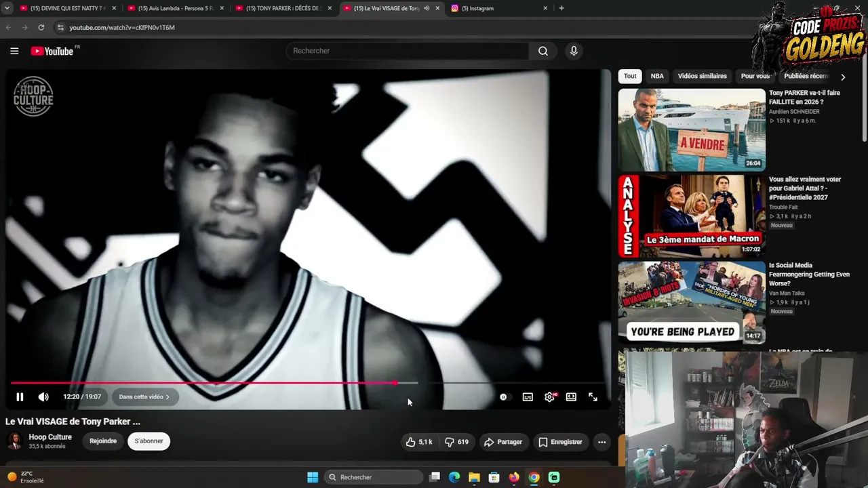Subscribe with the S'abonner button
This screenshot has width=868, height=488.
point(149,441)
